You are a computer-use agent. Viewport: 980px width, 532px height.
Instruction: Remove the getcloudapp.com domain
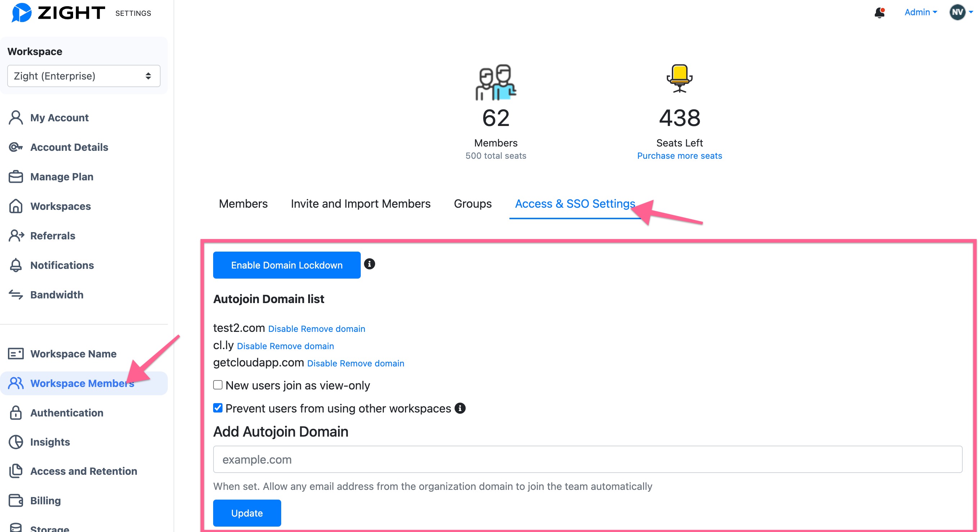(372, 363)
